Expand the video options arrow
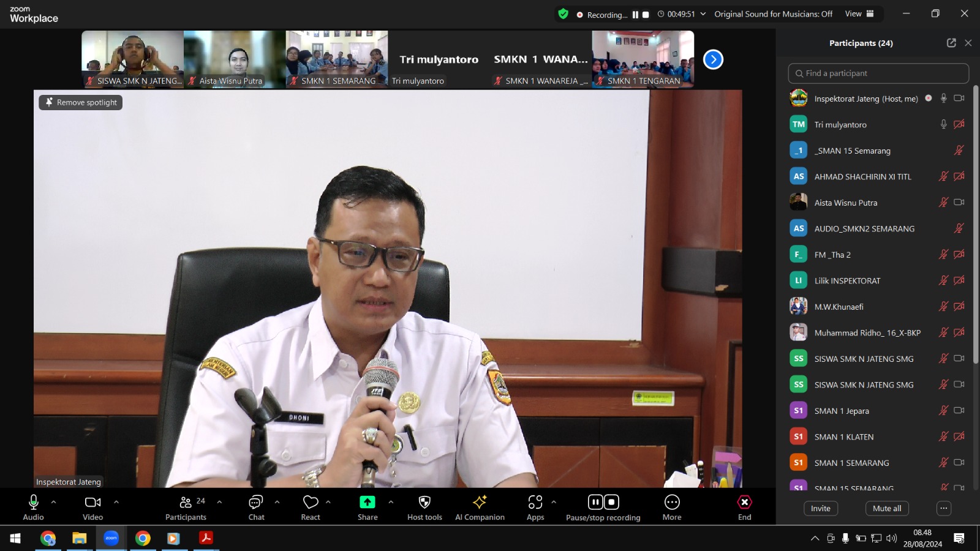Screen dimensions: 980x551 pyautogui.click(x=116, y=502)
